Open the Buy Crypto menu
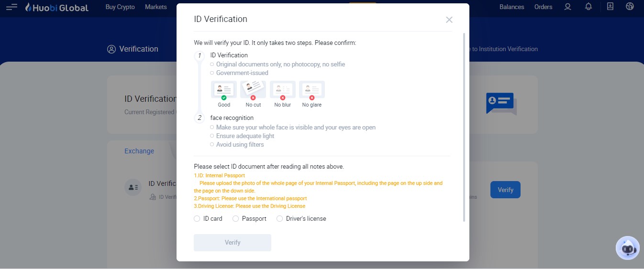 click(120, 7)
